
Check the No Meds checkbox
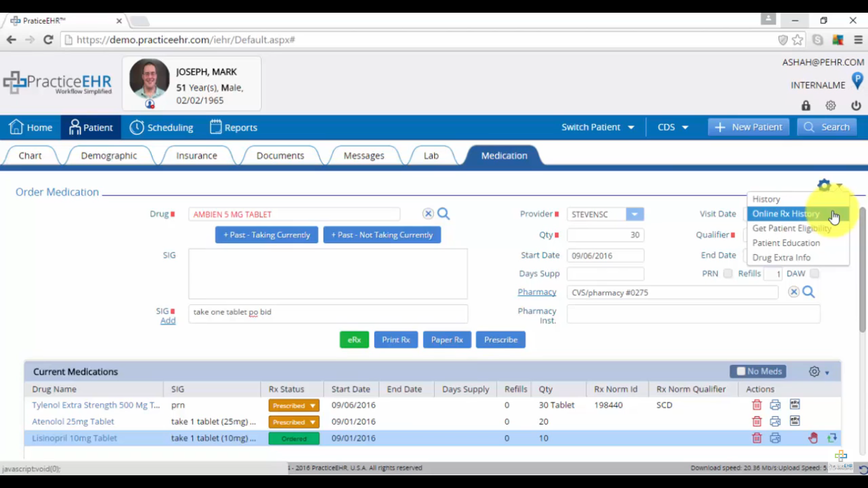(x=741, y=372)
